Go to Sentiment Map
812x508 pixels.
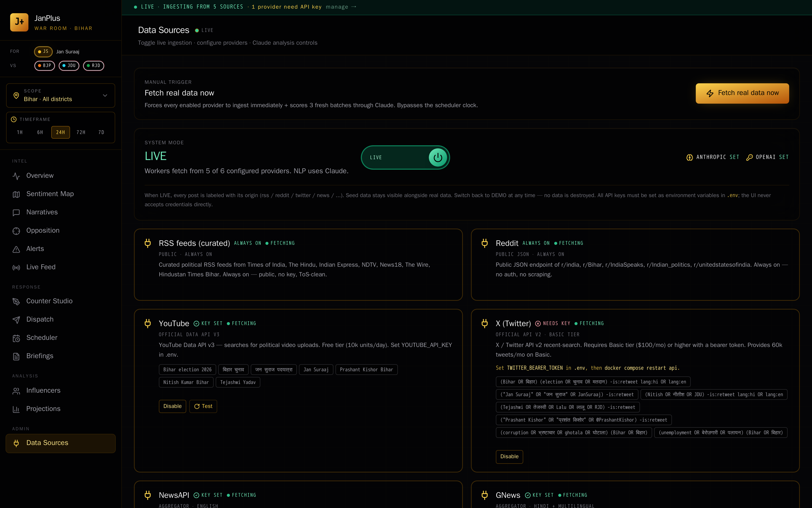pyautogui.click(x=61, y=194)
